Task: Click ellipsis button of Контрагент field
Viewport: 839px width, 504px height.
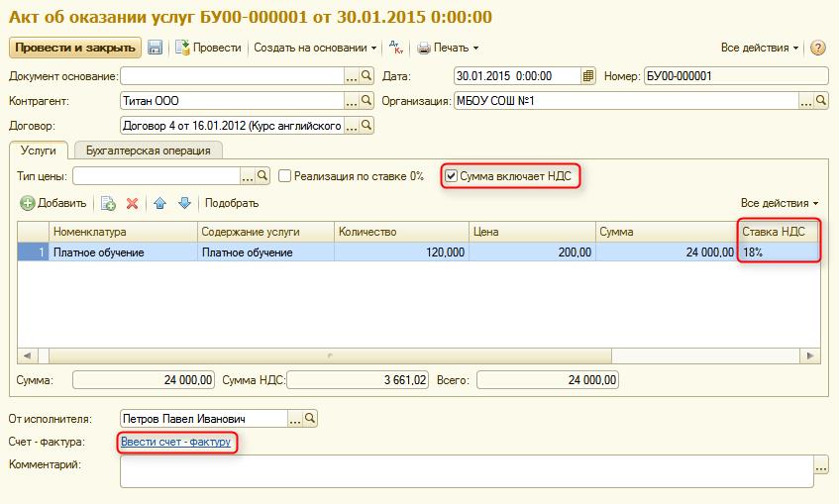Action: 352,101
